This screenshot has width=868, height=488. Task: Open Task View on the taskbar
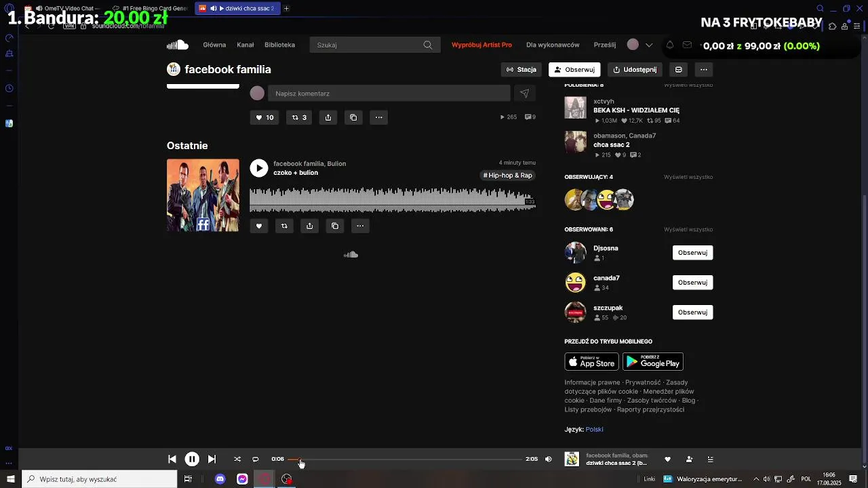coord(188,479)
